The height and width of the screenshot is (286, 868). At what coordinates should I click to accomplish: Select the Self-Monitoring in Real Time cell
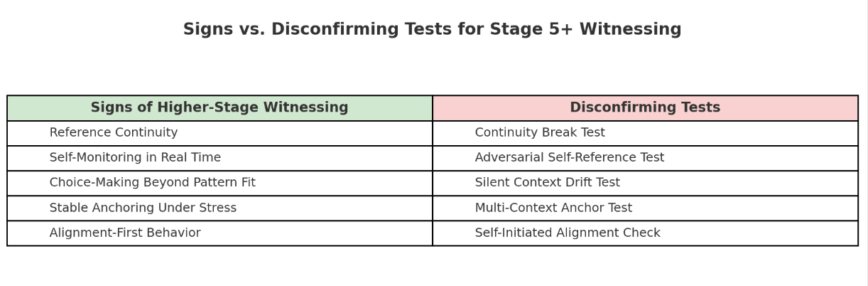(135, 158)
